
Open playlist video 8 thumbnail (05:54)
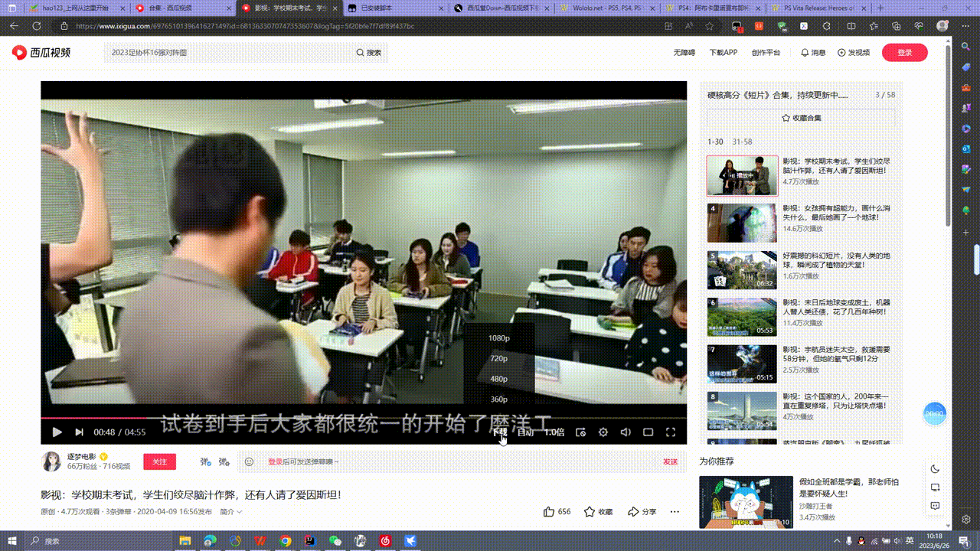[742, 411]
